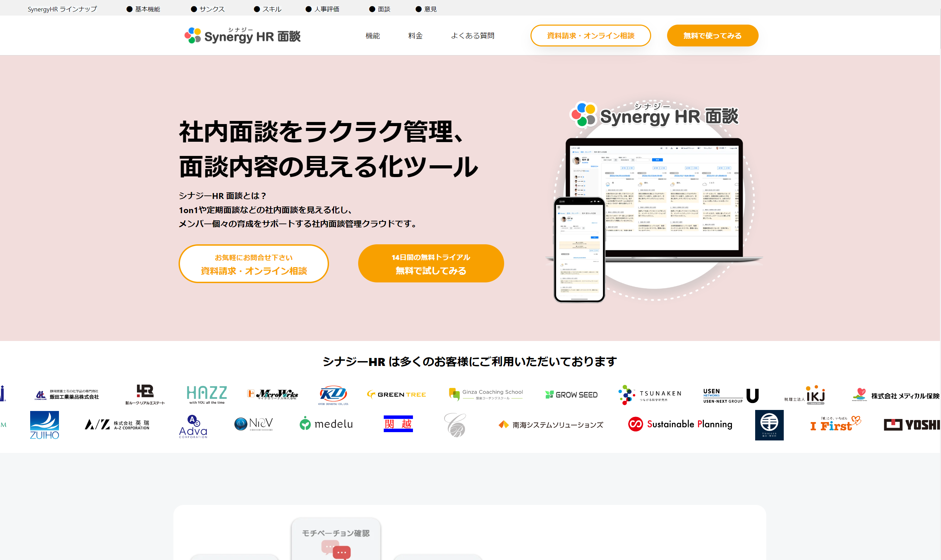Go to よくある質問 in navigation
Screen dimensions: 941x560
[472, 35]
